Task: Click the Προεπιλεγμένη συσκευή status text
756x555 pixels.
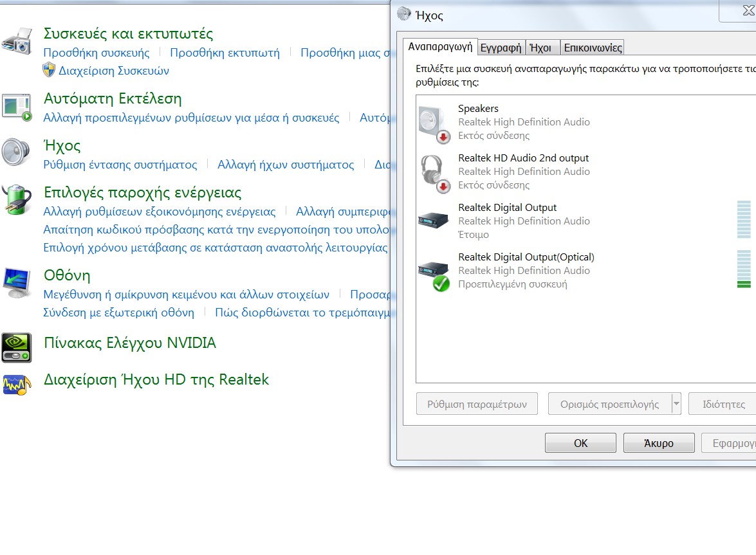Action: pos(513,284)
